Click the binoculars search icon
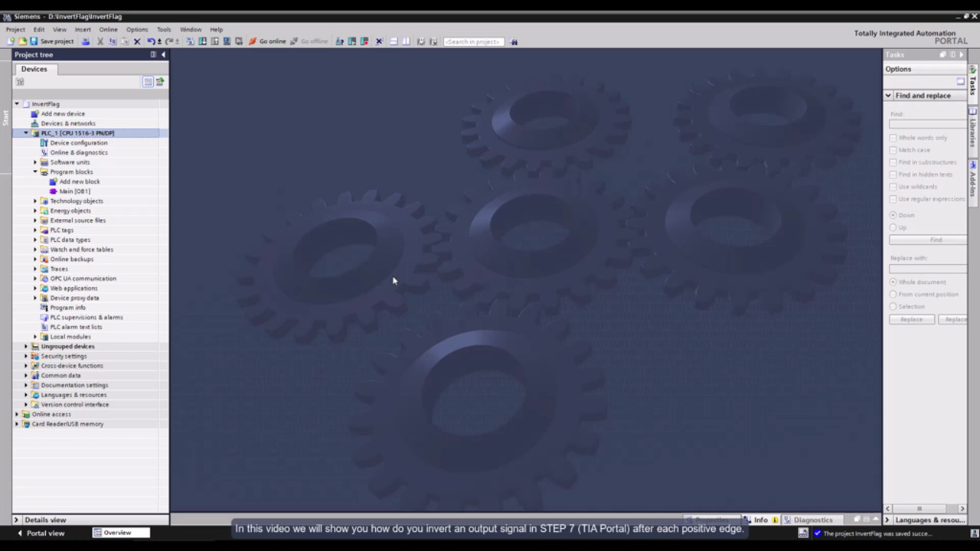 (514, 41)
